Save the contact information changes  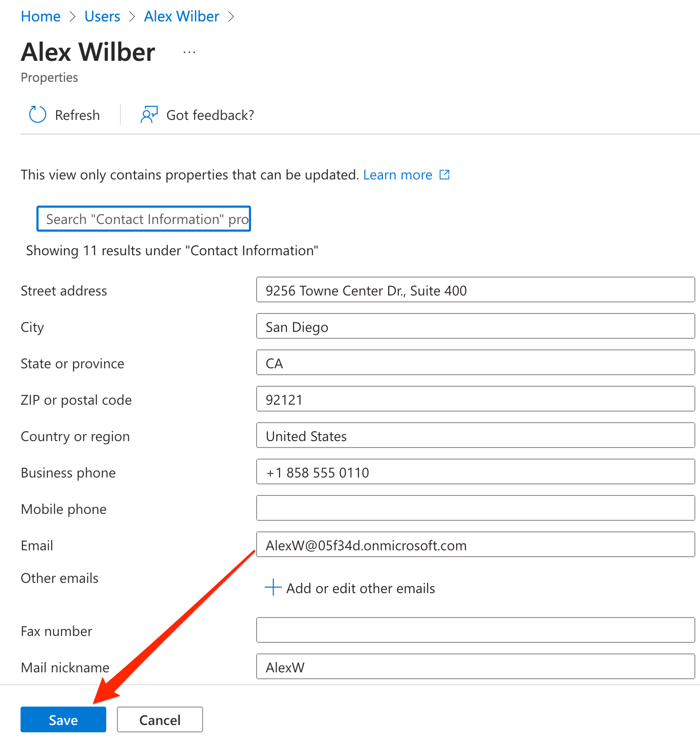63,719
